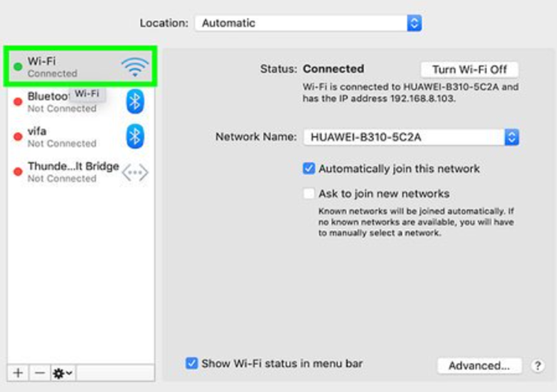This screenshot has width=557, height=392.
Task: Click the Bluetooth icon beside the Bluetooth service
Action: [135, 101]
